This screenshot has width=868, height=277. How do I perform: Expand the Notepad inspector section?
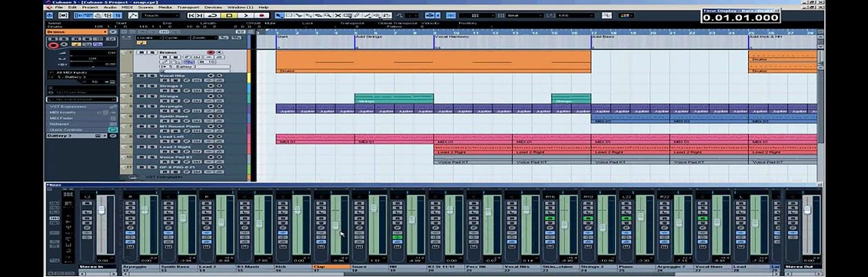pos(82,124)
